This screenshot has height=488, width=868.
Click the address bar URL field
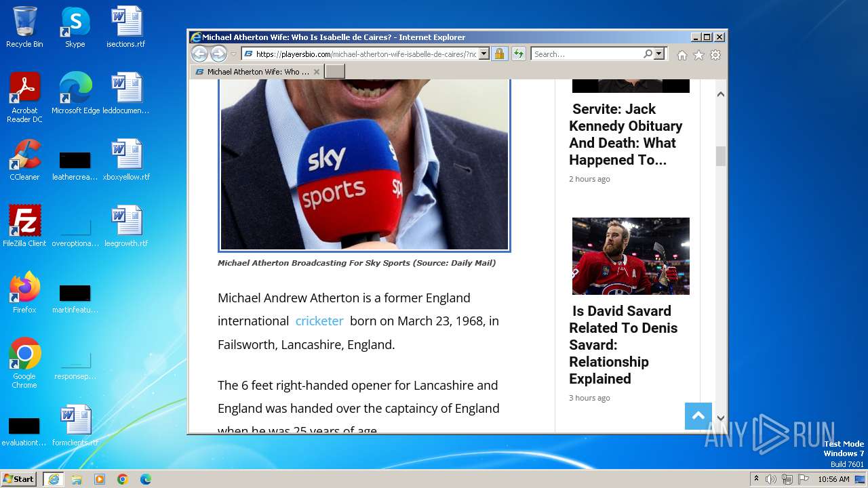pyautogui.click(x=360, y=54)
